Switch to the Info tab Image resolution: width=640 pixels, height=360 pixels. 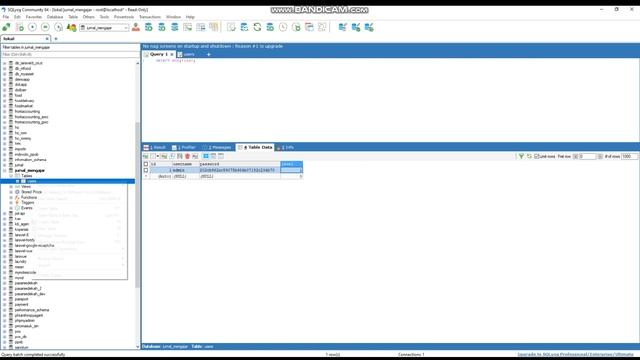pos(285,147)
